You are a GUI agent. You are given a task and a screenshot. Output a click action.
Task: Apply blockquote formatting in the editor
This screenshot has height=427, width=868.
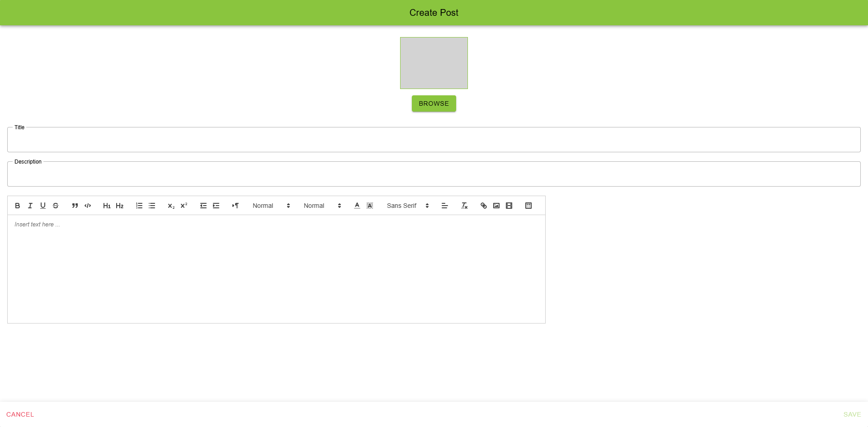pyautogui.click(x=75, y=206)
